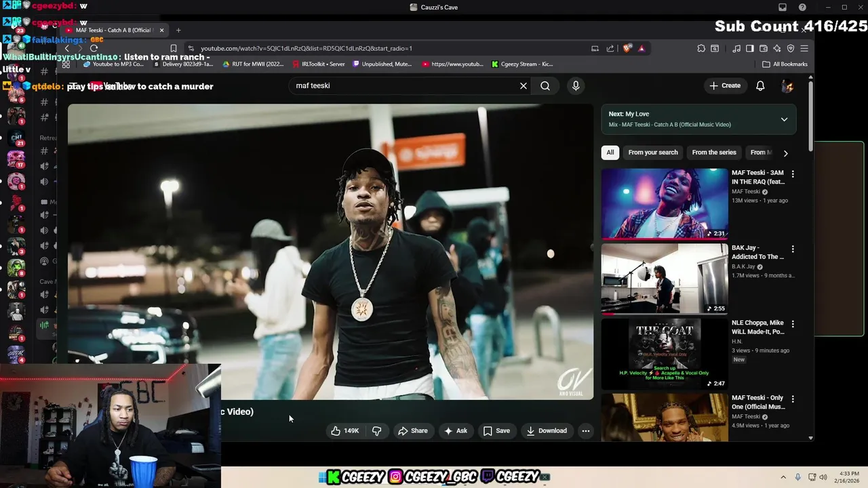The image size is (868, 488).
Task: Start voice search with microphone icon
Action: click(x=576, y=85)
